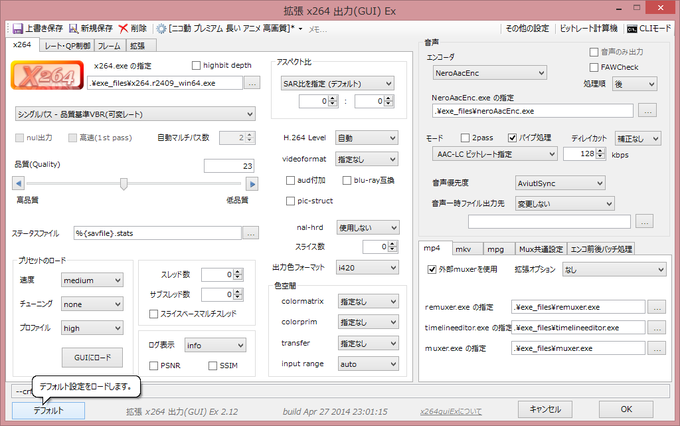The height and width of the screenshot is (426, 680).
Task: Open ログ表示 info dropdown
Action: pos(215,345)
